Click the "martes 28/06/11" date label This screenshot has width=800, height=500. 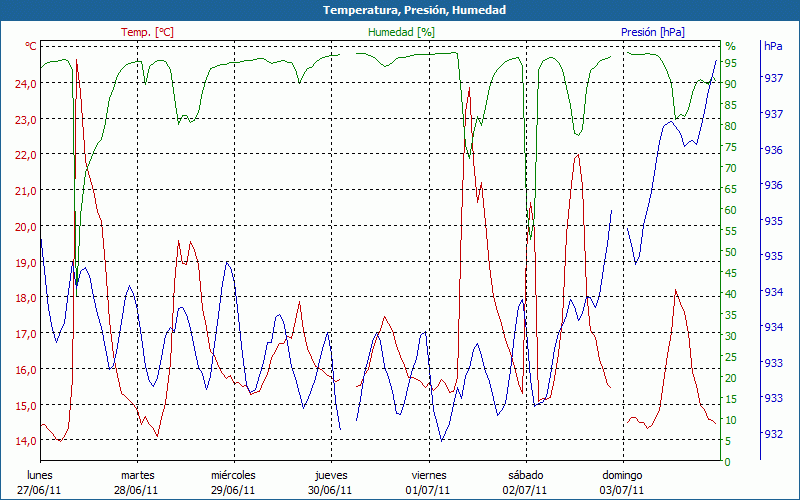(137, 482)
